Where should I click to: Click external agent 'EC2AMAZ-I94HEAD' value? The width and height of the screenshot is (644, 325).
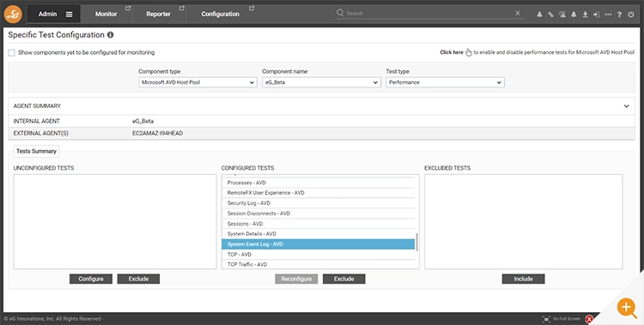point(157,134)
